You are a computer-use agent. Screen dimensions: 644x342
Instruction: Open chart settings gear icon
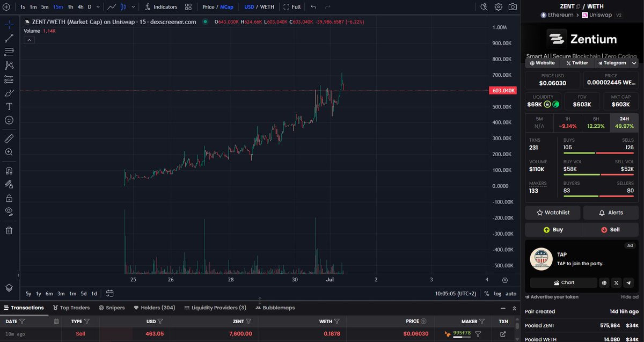pos(499,7)
